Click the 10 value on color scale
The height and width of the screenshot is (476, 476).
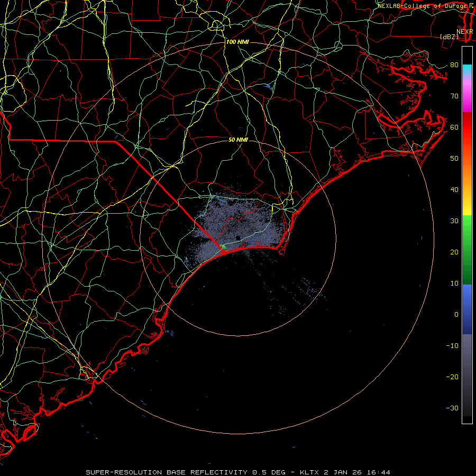[454, 283]
